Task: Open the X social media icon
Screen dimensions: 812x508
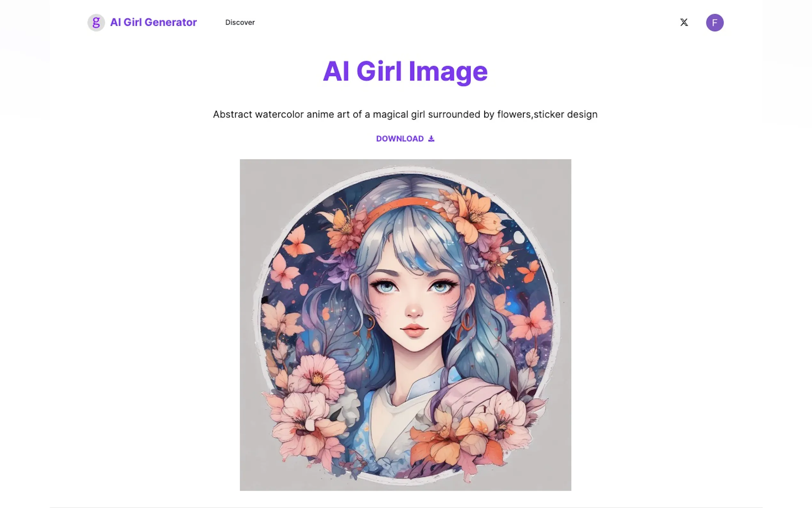Action: [x=684, y=22]
